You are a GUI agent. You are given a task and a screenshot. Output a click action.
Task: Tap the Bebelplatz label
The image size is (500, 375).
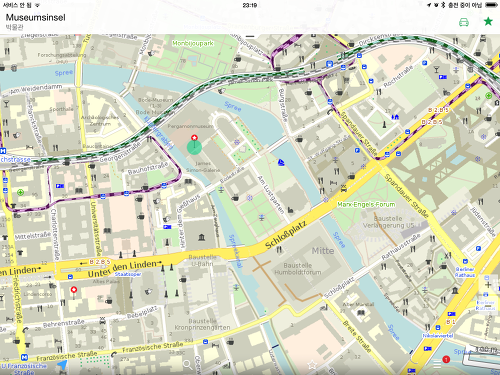tap(142, 312)
